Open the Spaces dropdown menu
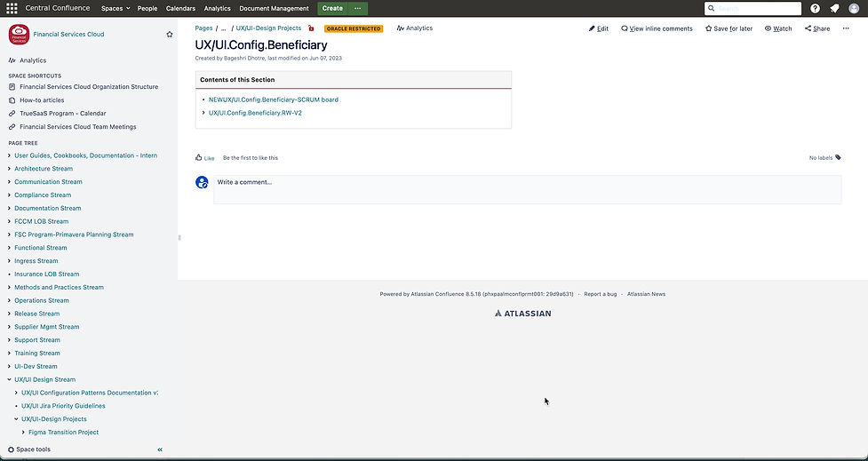Screen dimensions: 868x461 (x=115, y=8)
